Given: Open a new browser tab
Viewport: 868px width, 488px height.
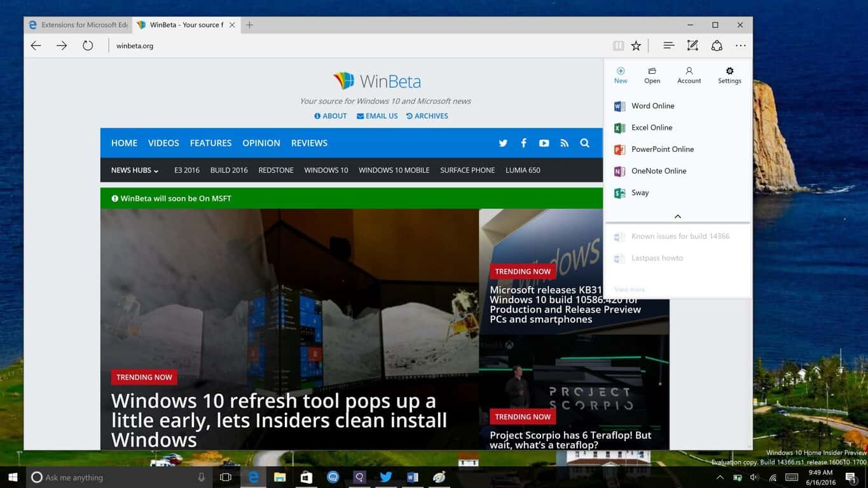Looking at the screenshot, I should coord(250,25).
